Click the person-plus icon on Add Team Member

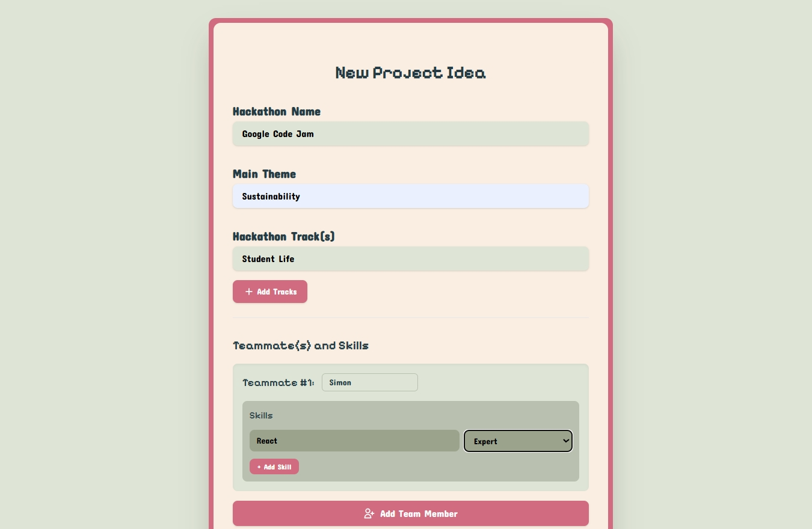coord(369,514)
